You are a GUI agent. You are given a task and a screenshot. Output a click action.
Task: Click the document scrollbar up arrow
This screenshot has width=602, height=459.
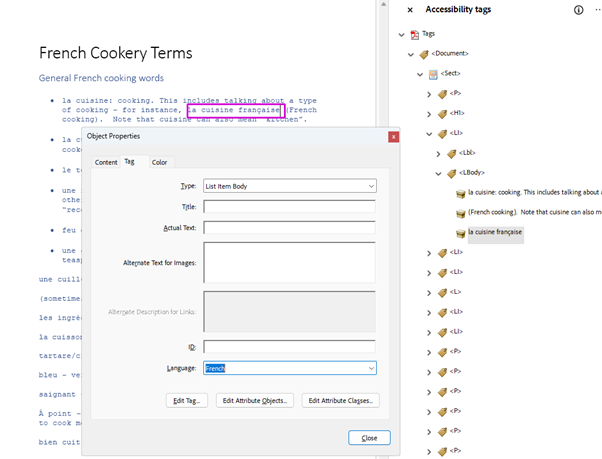[383, 5]
